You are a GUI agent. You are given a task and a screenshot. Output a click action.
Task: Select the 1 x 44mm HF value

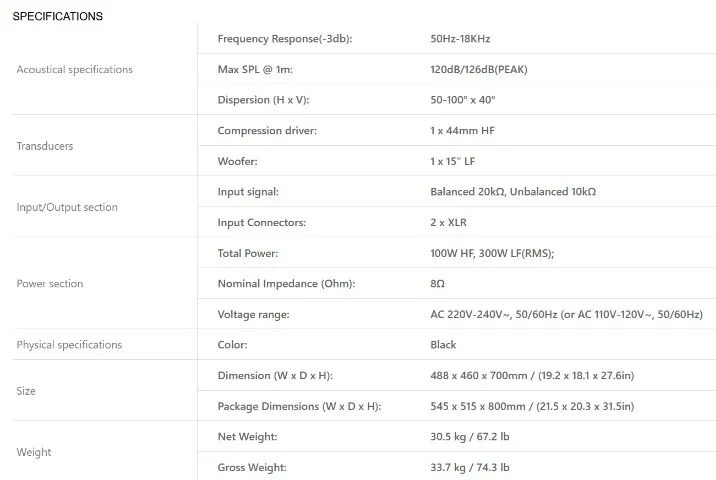463,131
